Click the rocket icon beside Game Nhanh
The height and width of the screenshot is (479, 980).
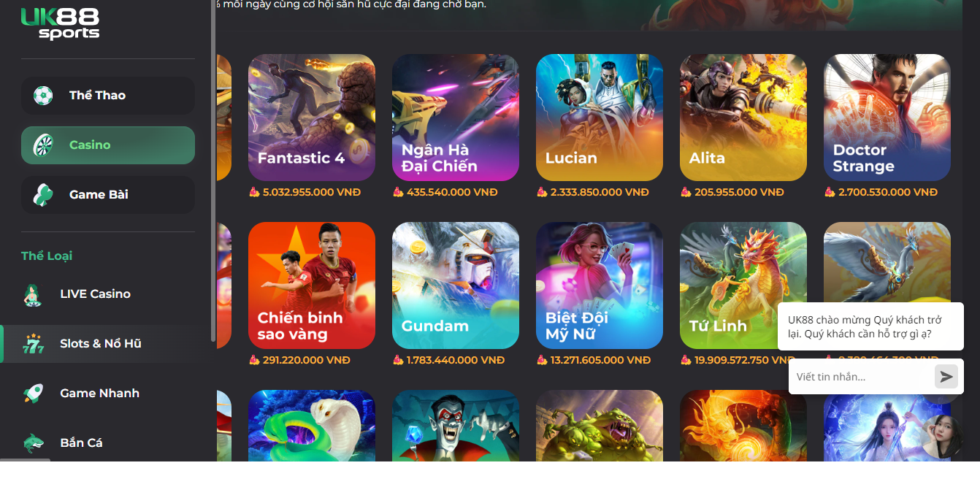click(x=33, y=394)
